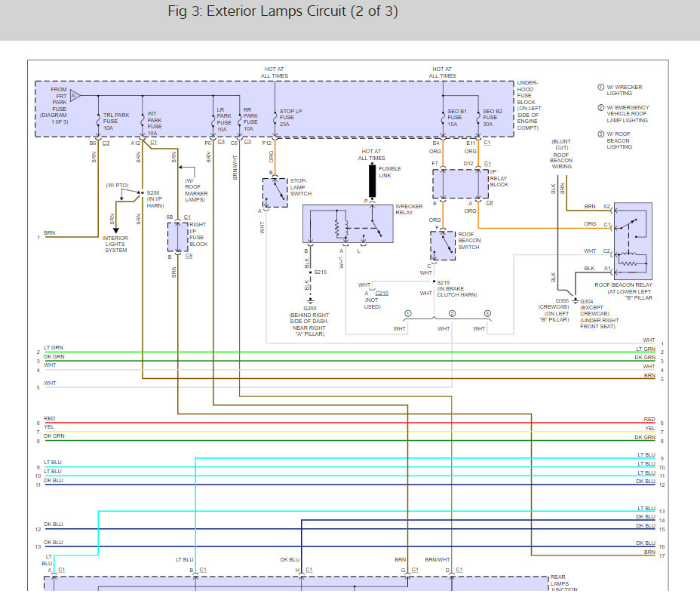This screenshot has width=700, height=600.
Task: Select the roof beacon relay symbol
Action: [632, 241]
